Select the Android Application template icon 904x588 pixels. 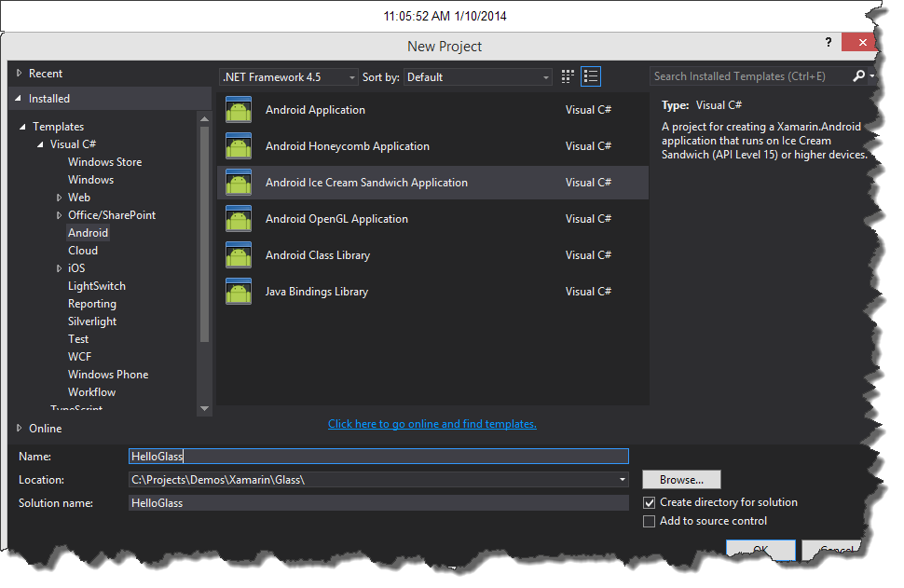(x=238, y=110)
